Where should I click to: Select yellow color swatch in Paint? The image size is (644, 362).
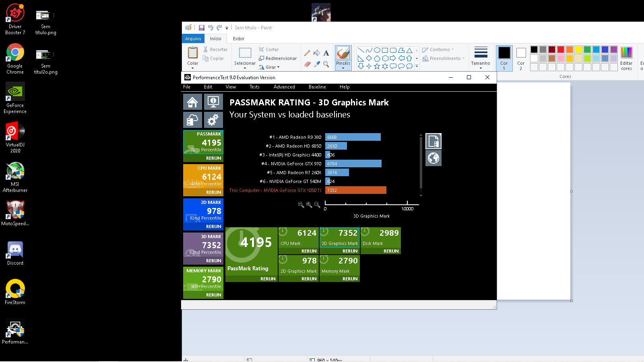[578, 49]
